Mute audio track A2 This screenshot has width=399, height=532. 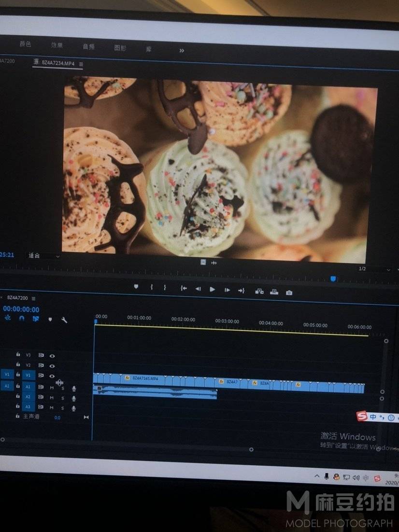[52, 398]
